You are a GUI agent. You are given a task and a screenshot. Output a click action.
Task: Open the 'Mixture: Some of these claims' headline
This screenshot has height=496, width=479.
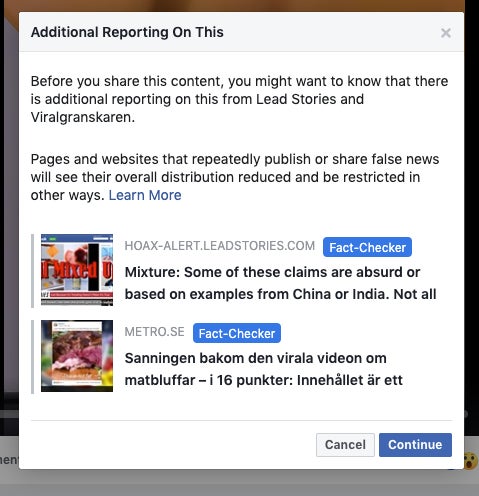280,283
